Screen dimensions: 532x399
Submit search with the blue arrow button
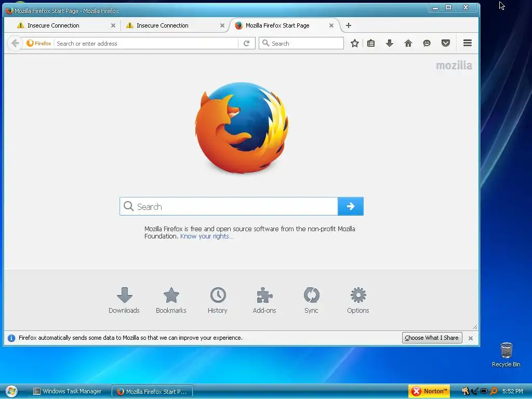tap(351, 206)
